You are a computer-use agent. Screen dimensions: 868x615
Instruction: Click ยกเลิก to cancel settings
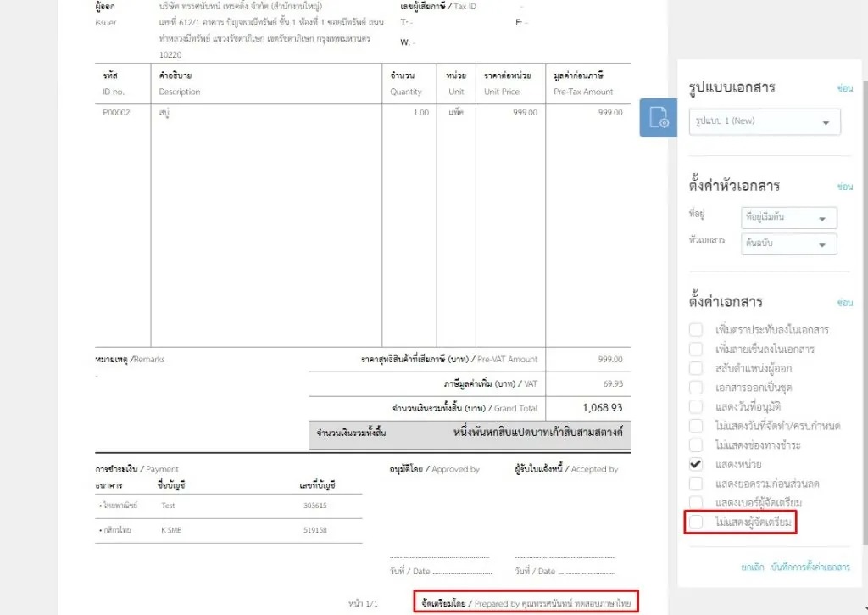click(x=753, y=567)
